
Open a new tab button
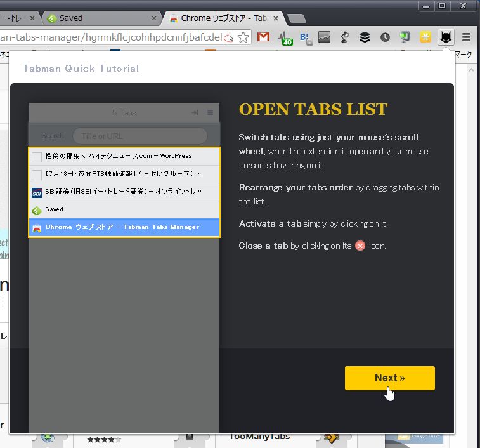click(x=296, y=18)
